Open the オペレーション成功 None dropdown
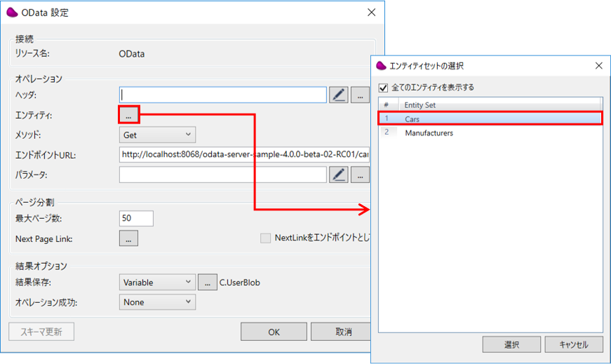 point(157,302)
